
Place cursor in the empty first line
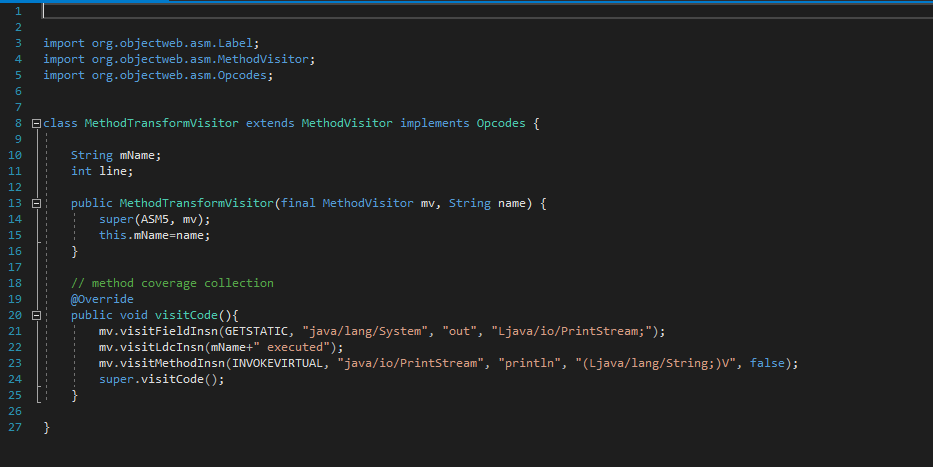488,11
